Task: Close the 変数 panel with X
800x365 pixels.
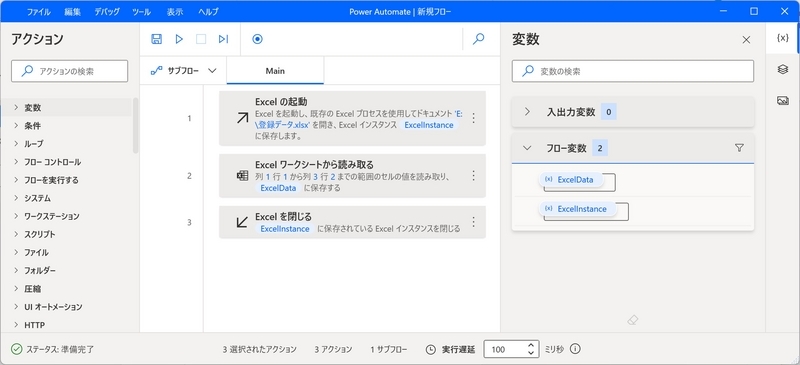Action: tap(746, 40)
